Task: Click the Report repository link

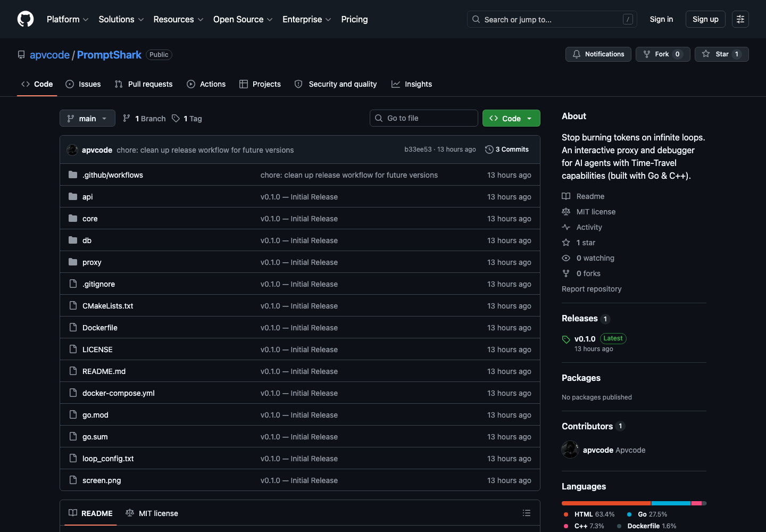Action: point(592,289)
